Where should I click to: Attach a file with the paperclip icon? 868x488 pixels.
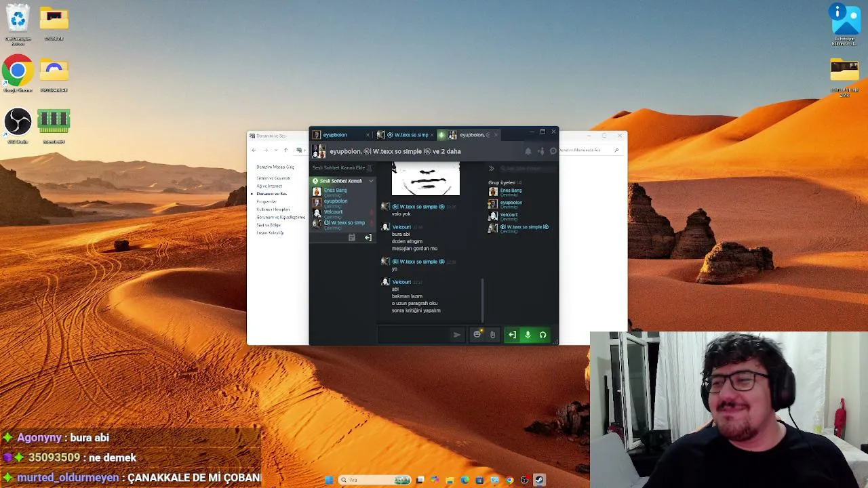[492, 335]
